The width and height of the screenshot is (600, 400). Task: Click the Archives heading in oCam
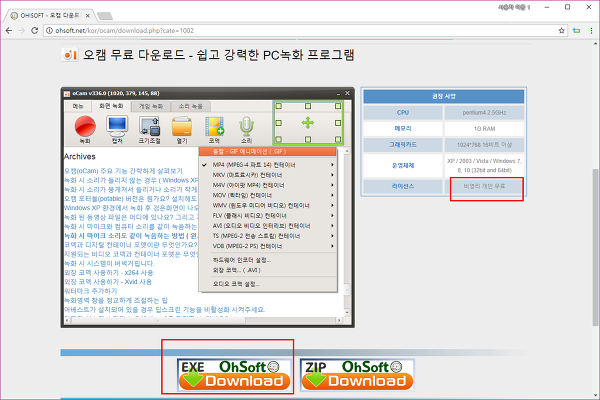(80, 157)
